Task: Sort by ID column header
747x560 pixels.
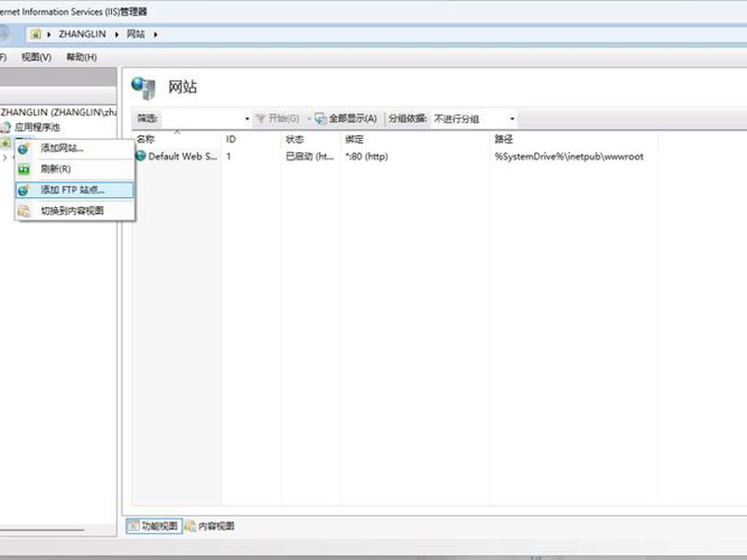Action: pyautogui.click(x=251, y=139)
